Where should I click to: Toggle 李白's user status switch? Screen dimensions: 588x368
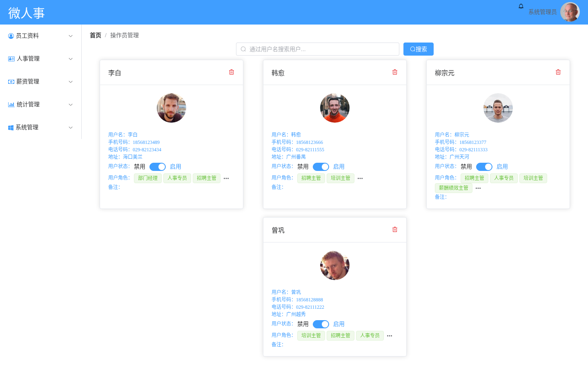(x=158, y=167)
